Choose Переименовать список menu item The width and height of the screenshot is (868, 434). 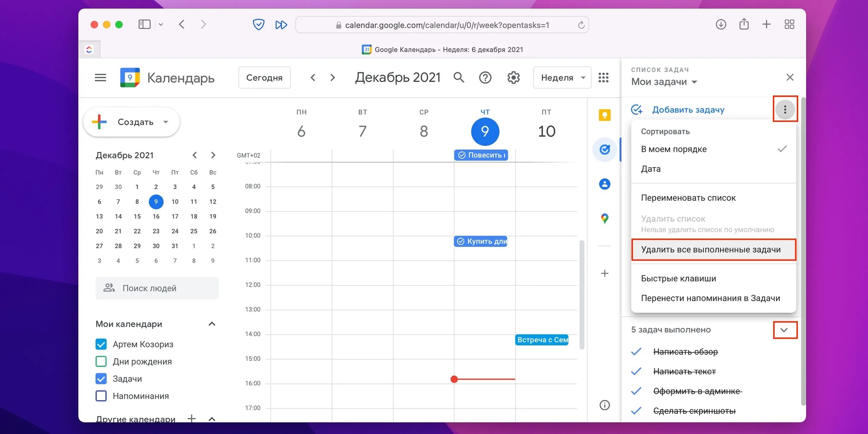713,198
